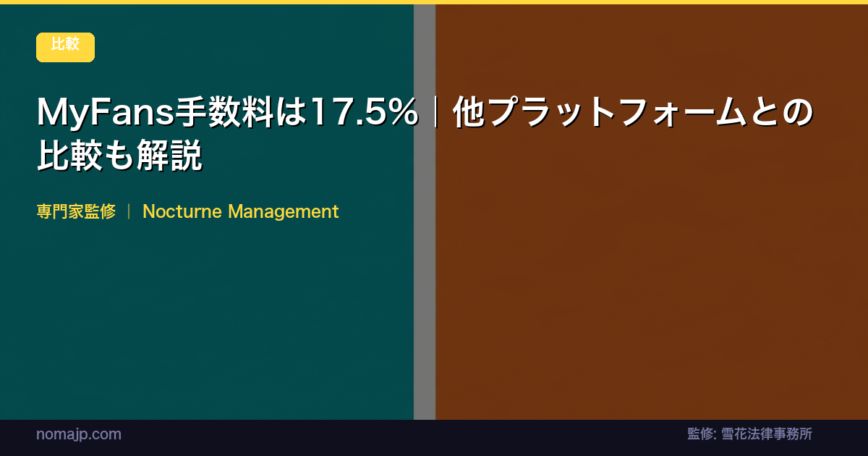Open the nomajp.com site link
Viewport: 868px width, 456px height.
tap(78, 434)
